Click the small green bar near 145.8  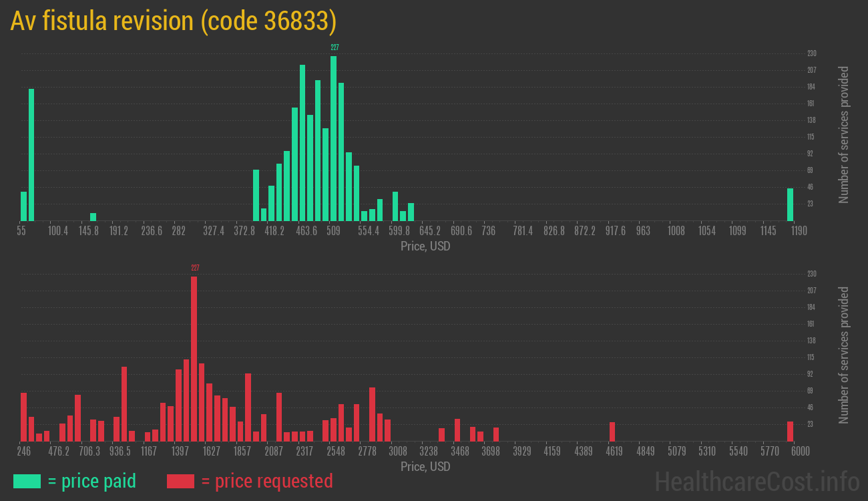click(x=93, y=216)
